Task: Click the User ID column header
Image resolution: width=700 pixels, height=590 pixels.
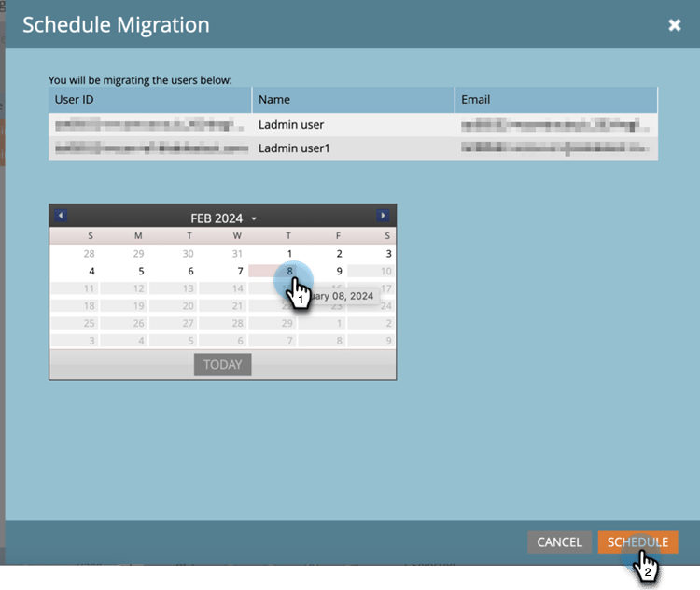Action: tap(150, 100)
